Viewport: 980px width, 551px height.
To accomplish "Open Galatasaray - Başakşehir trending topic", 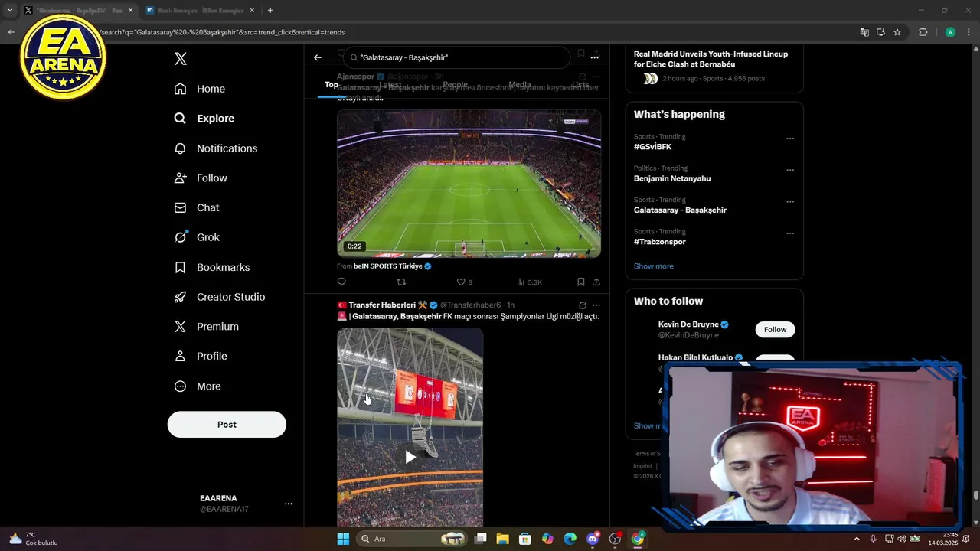I will point(680,210).
